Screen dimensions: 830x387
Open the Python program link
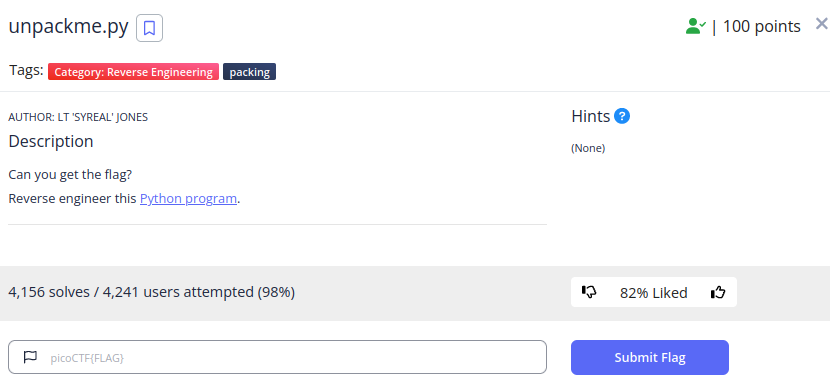[188, 199]
